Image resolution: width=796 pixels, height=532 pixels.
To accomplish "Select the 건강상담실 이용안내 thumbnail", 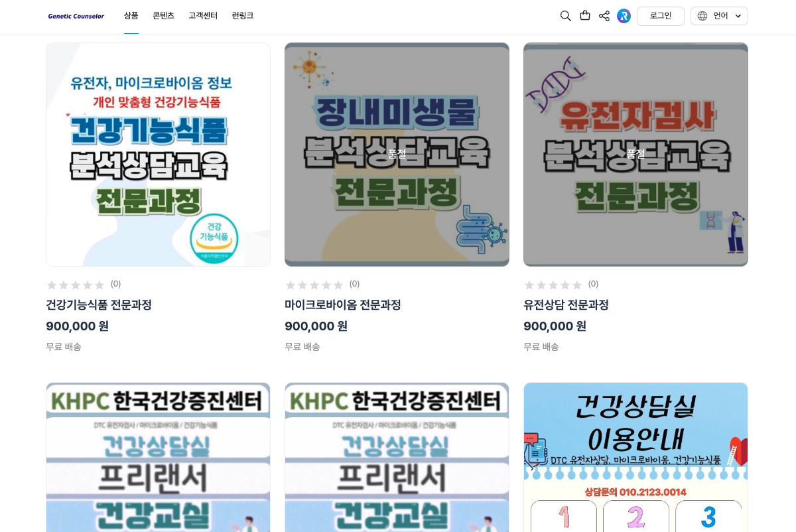I will [635, 457].
